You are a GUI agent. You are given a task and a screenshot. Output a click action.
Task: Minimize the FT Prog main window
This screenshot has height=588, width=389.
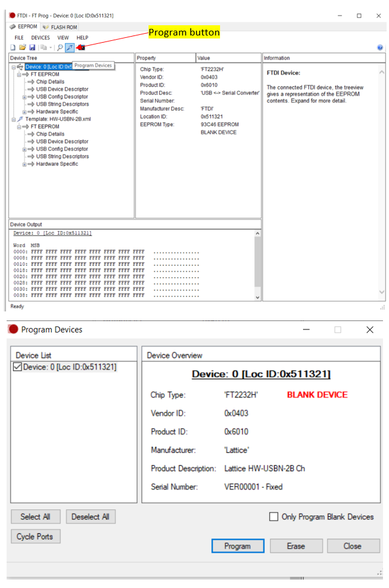(x=340, y=16)
